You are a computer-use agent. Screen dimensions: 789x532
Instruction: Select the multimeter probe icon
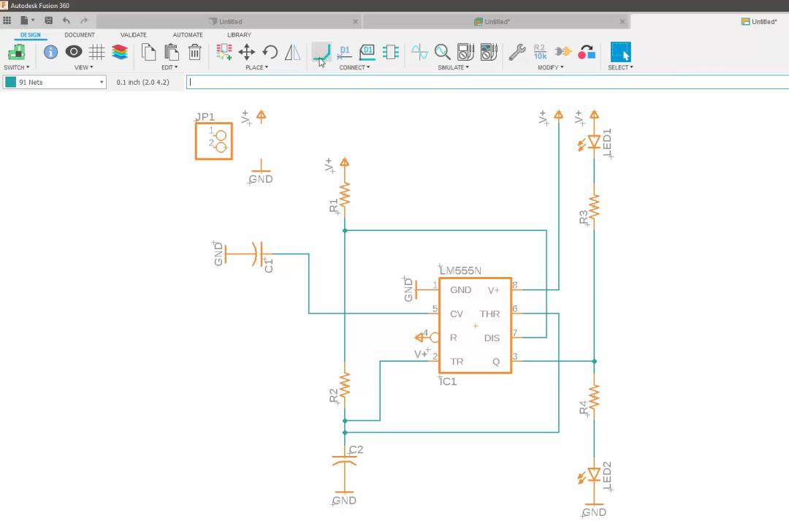click(x=465, y=52)
